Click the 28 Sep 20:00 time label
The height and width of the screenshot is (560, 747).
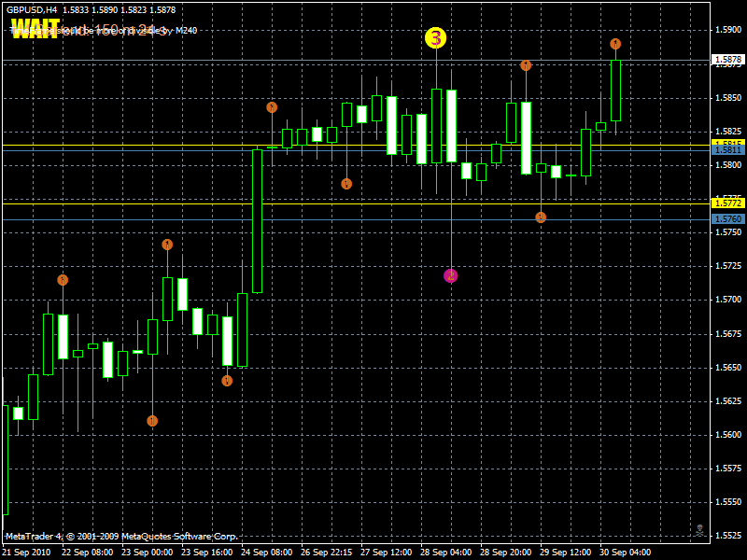click(505, 553)
